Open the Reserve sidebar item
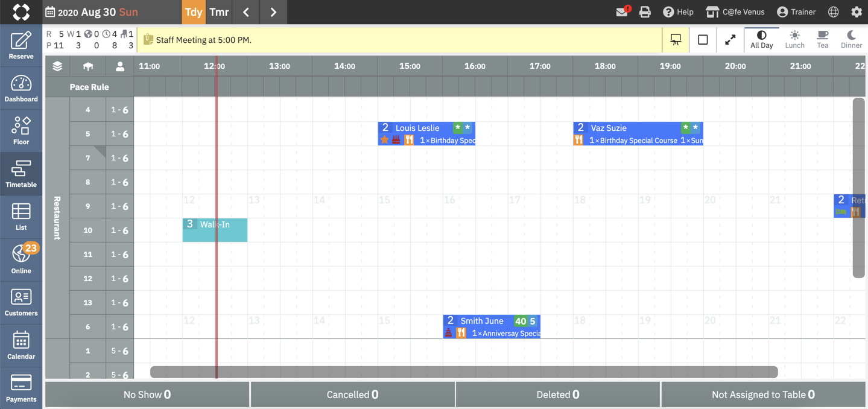The height and width of the screenshot is (409, 868). coord(21,46)
